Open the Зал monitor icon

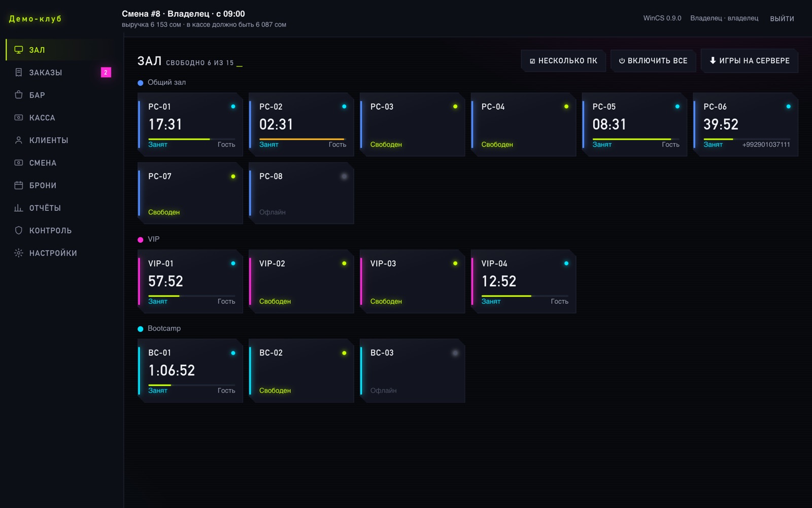point(19,50)
